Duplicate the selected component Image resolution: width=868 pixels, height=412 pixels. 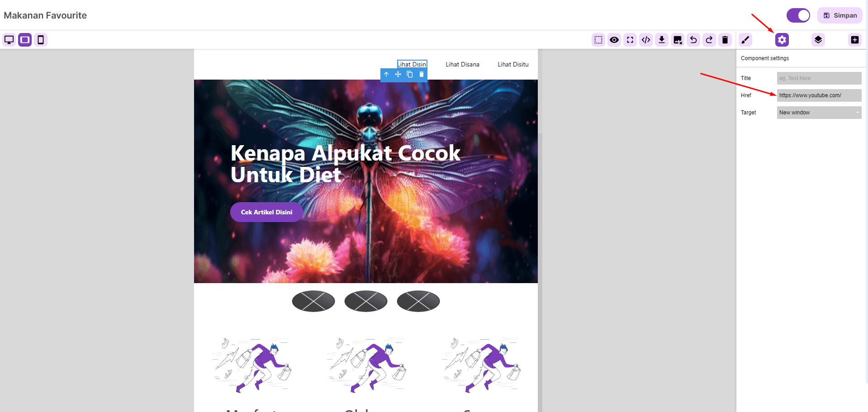point(410,75)
